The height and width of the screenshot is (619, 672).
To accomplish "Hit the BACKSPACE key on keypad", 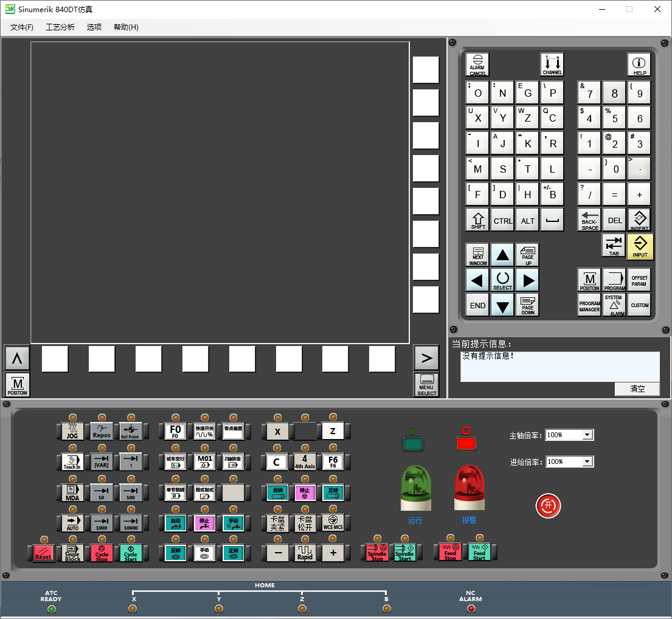I will 589,220.
